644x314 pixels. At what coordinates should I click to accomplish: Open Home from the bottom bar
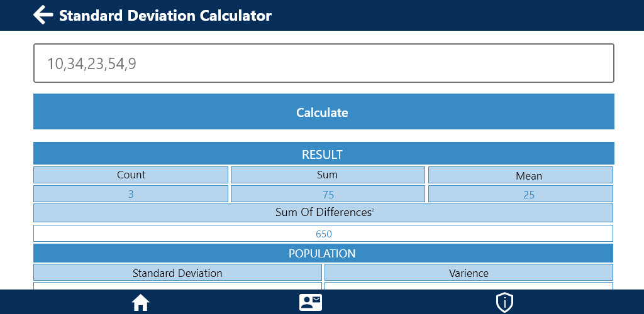[x=140, y=303]
